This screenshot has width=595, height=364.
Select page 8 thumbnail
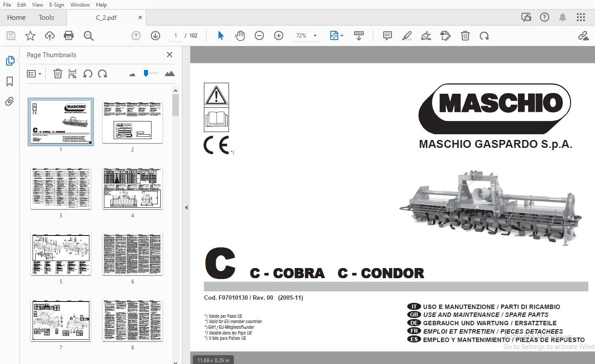133,320
